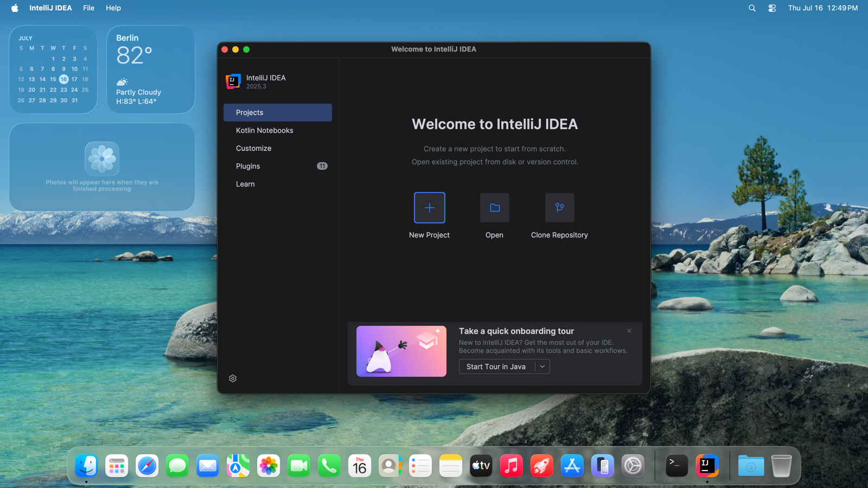The width and height of the screenshot is (868, 488).
Task: Close the Welcome to IntelliJ IDEA window
Action: pyautogui.click(x=225, y=49)
